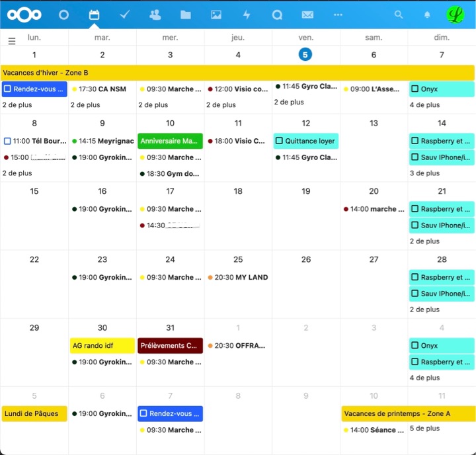Expand '4 de plus' on Sunday the 7th
The height and width of the screenshot is (455, 476).
pyautogui.click(x=424, y=105)
